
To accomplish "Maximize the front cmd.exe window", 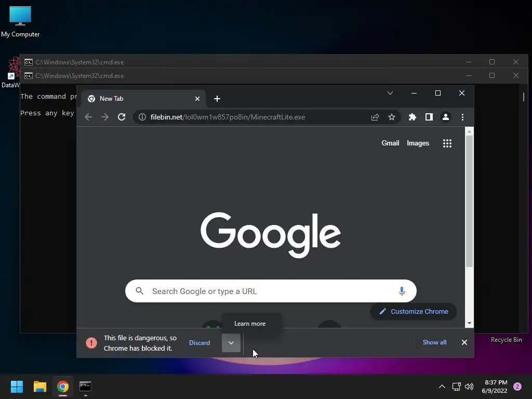I will tap(492, 75).
